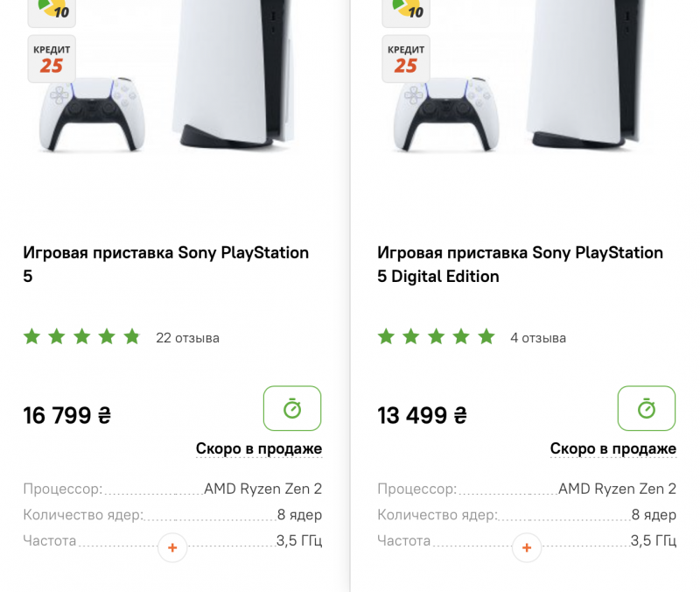Open the 4 отзыва reviews link

(538, 338)
